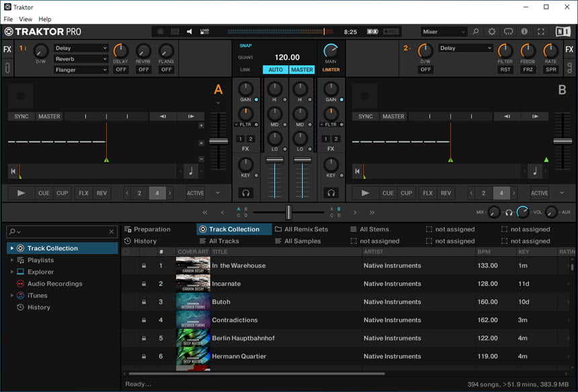Nudge Deck B tempo bend forward
Viewport: 578px width, 392px height.
535,116
